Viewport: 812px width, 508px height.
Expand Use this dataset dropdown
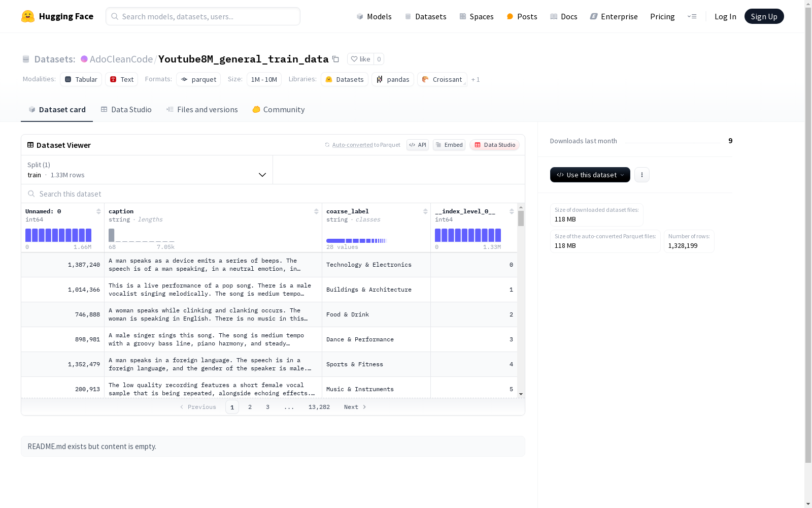[590, 175]
